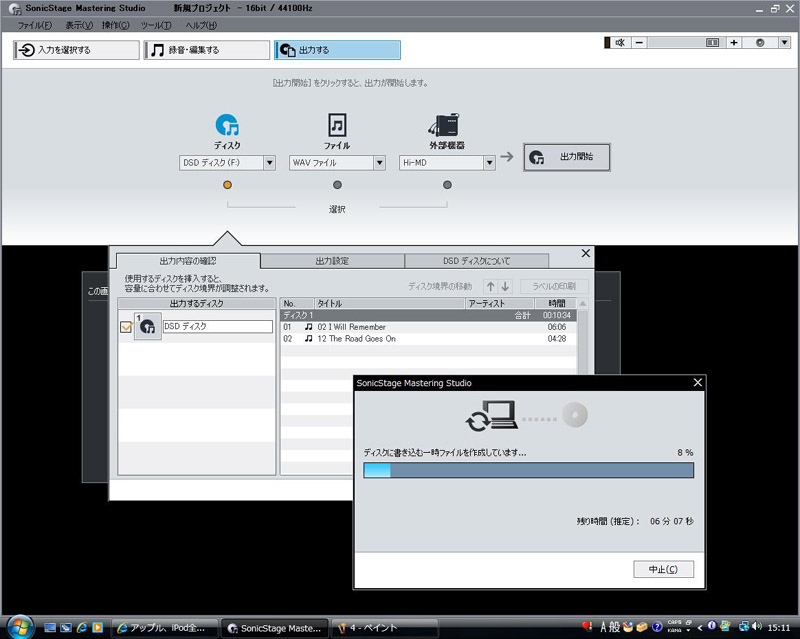The image size is (800, 639).
Task: Select the Hi-MD output radio indicator
Action: click(x=447, y=184)
